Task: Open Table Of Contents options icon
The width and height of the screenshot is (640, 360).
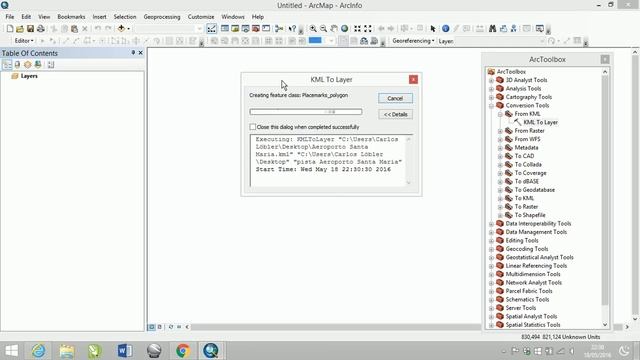Action: click(51, 64)
